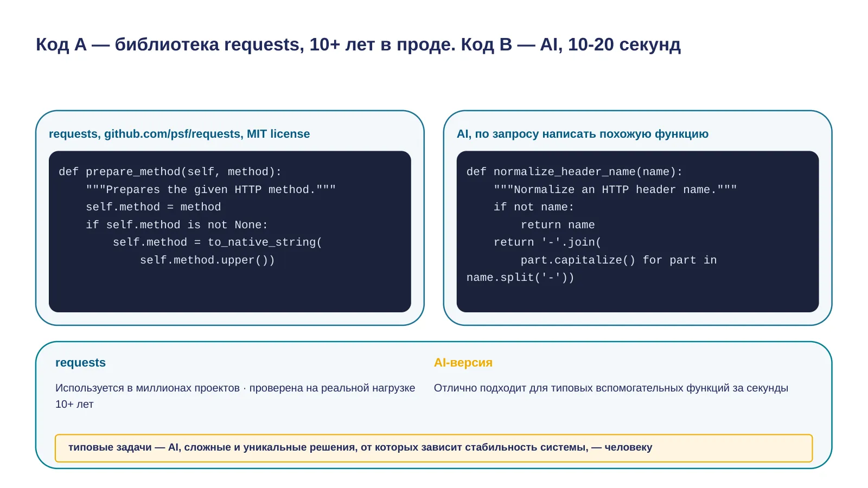The image size is (868, 488).
Task: Click the line 'def prepare_method(self, method):'
Action: (170, 172)
